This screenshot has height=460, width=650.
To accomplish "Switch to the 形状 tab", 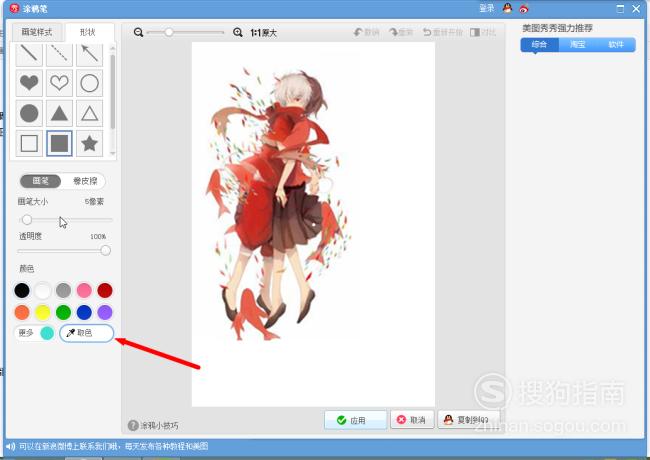I will (88, 32).
